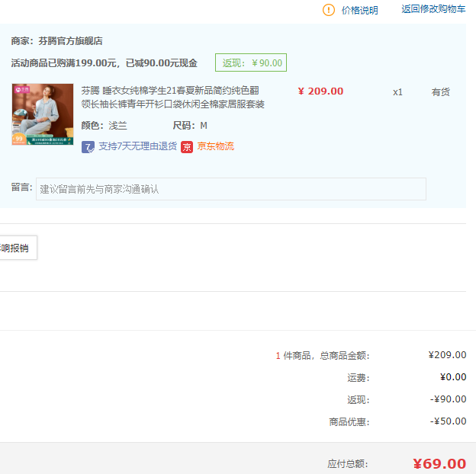The width and height of the screenshot is (476, 474).
Task: Click the 运费 ¥0.00 value
Action: click(x=453, y=377)
